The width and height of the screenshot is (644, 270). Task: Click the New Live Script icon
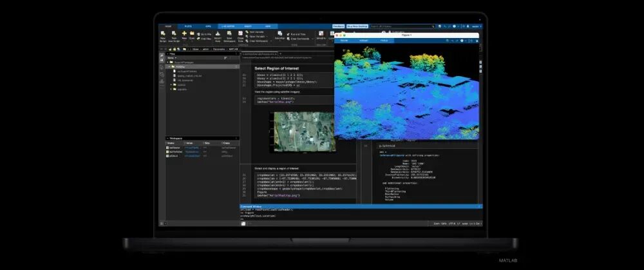pyautogui.click(x=173, y=35)
